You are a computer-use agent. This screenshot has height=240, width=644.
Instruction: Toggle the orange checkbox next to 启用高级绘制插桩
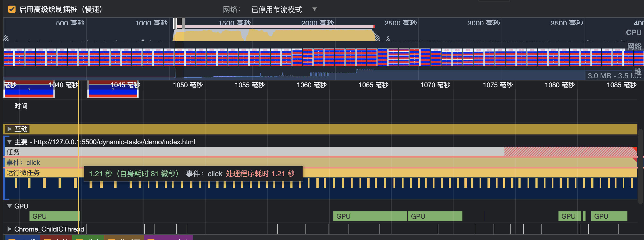12,9
